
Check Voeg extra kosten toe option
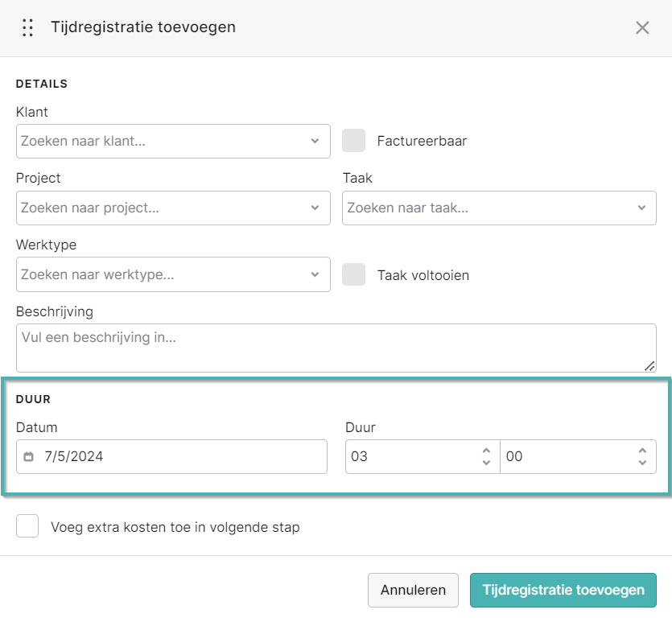click(x=27, y=526)
